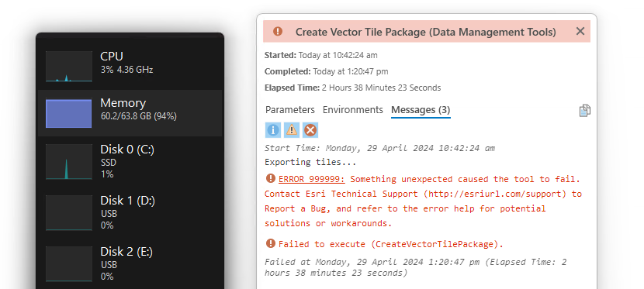The width and height of the screenshot is (644, 289).
Task: Select CPU in Task Manager sidebar
Action: (x=130, y=67)
